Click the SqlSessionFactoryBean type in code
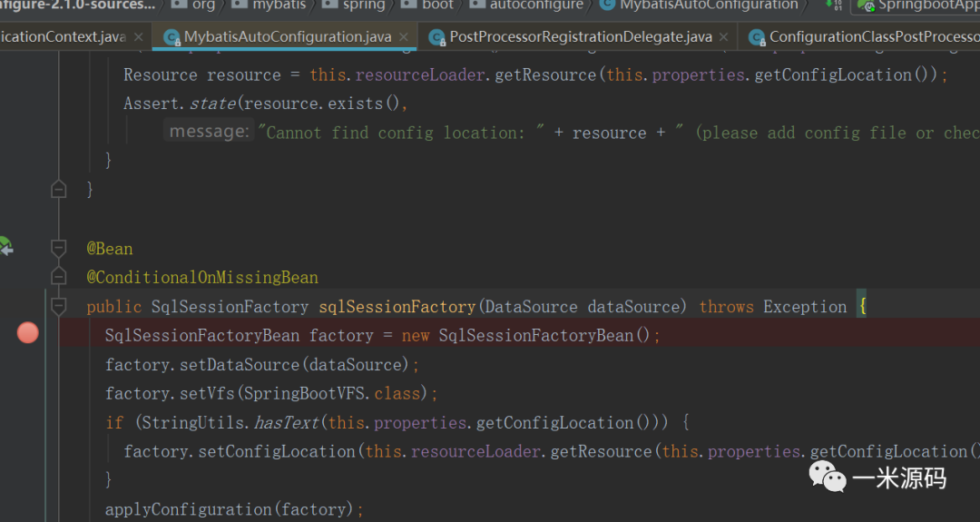Screen dimensions: 980x522 (x=201, y=335)
